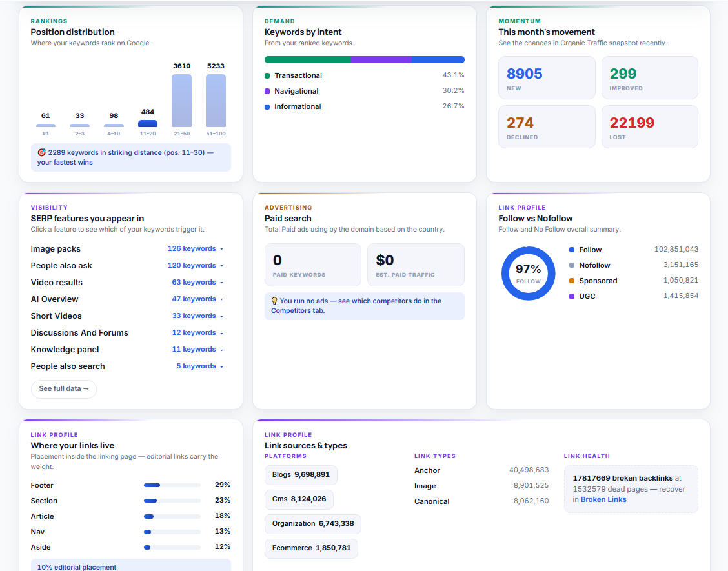
Task: Click the #1 position bar with 61
Action: point(45,125)
